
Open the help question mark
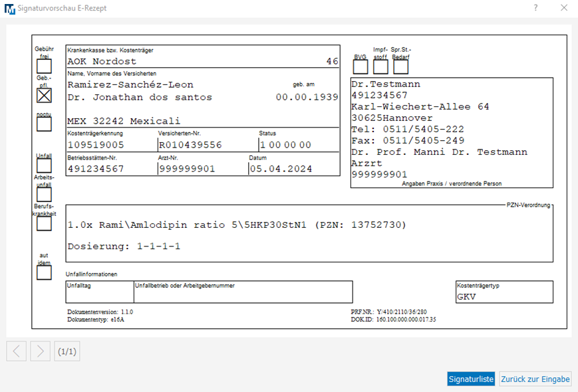pos(535,8)
